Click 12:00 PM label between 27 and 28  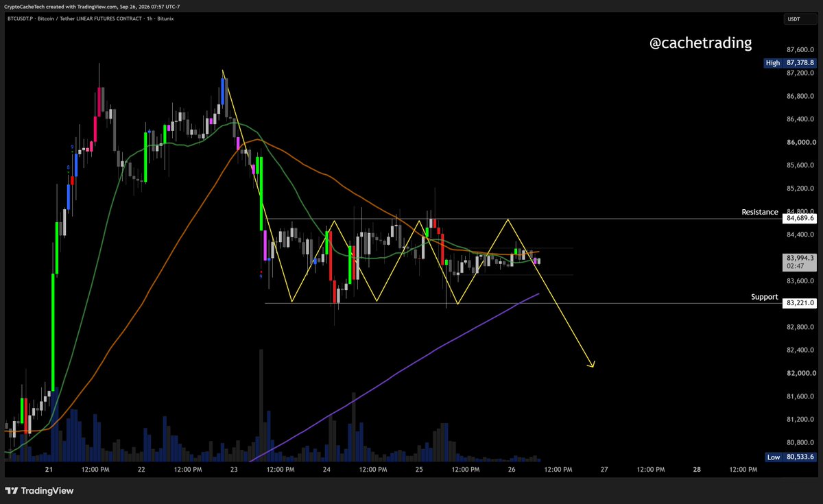(650, 470)
